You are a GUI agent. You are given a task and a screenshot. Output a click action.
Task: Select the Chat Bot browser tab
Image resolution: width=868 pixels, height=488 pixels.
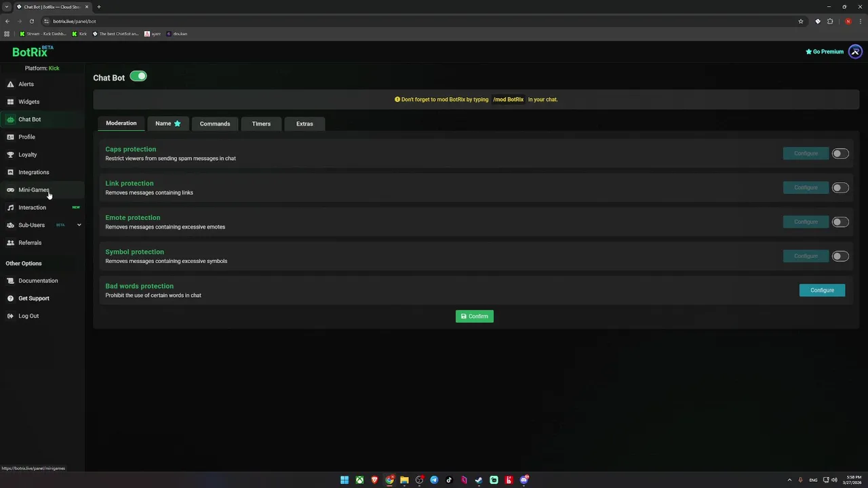(52, 7)
